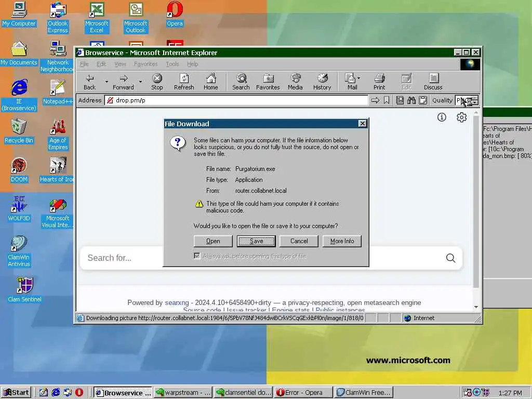Click the Mail toolbar button
This screenshot has height=399, width=532.
tap(351, 82)
